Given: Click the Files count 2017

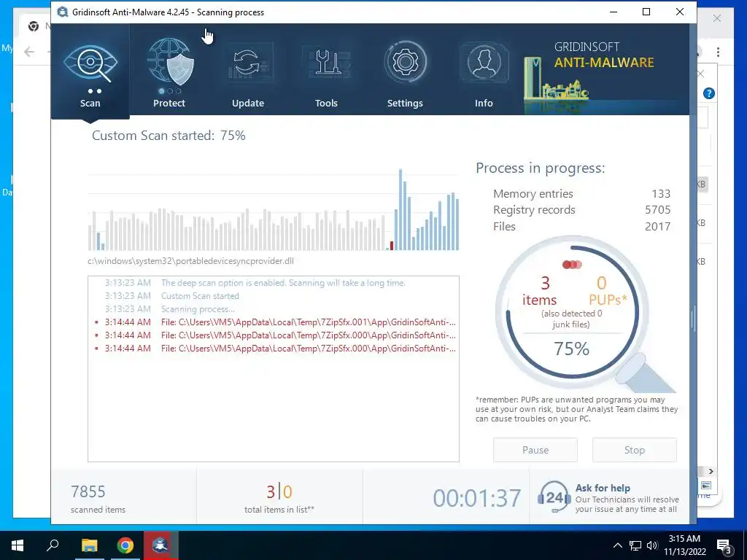Looking at the screenshot, I should (x=657, y=226).
